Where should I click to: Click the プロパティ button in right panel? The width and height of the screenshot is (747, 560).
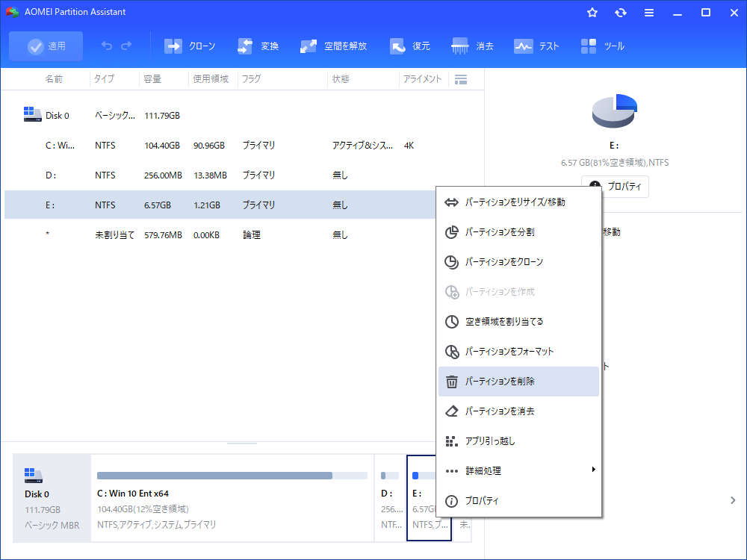(615, 186)
